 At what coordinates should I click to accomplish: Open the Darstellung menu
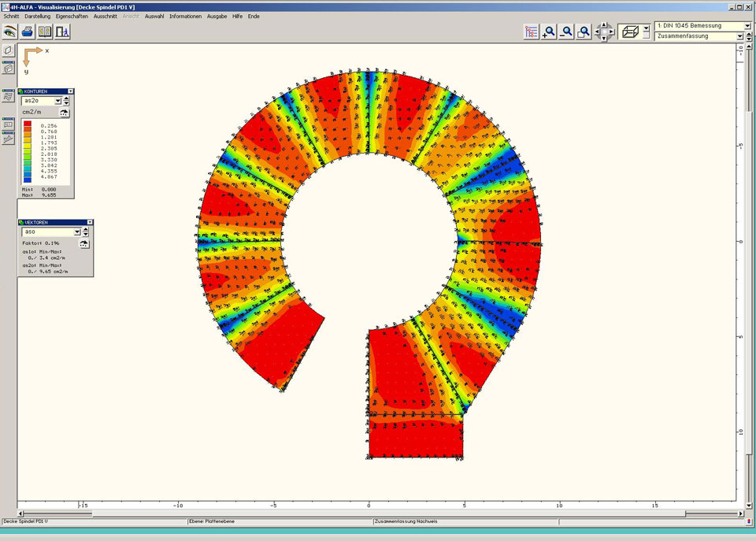point(37,16)
